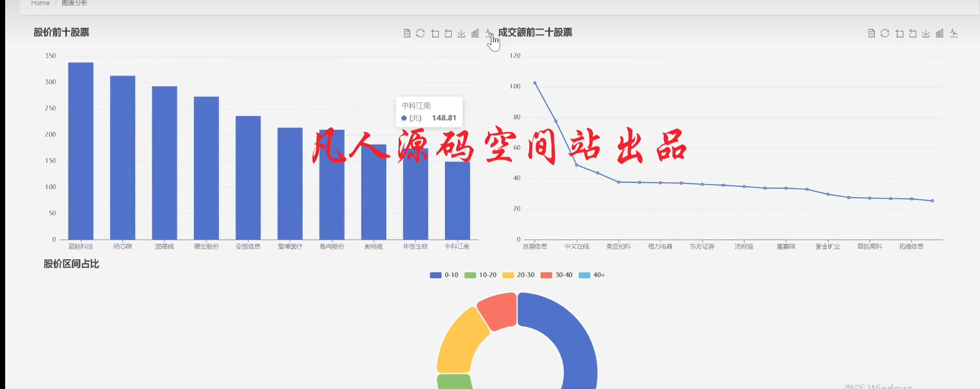The image size is (980, 389).
Task: Reset area zoom on 成交额前二十股票 chart
Action: coord(913,33)
